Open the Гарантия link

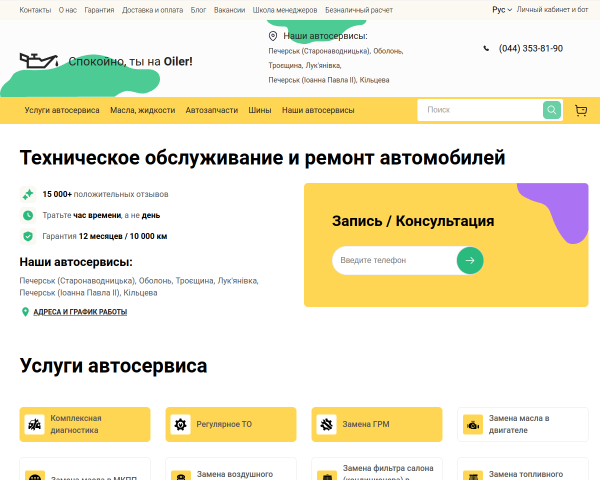99,10
